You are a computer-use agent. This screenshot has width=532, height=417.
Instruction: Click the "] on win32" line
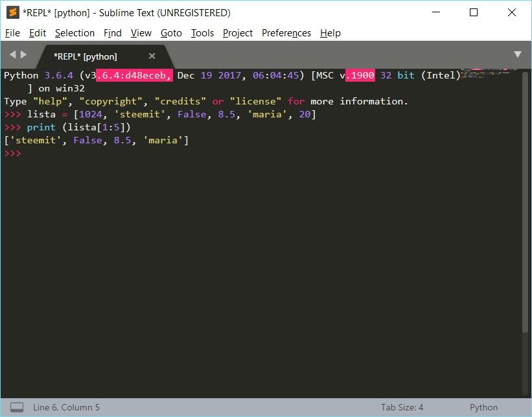[x=56, y=89]
